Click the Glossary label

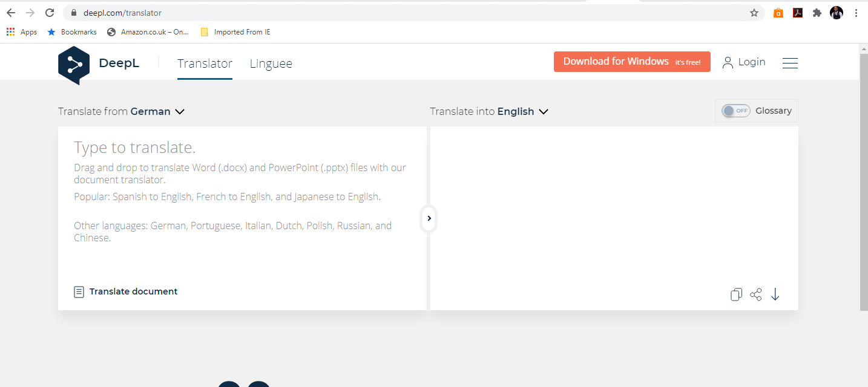point(774,111)
